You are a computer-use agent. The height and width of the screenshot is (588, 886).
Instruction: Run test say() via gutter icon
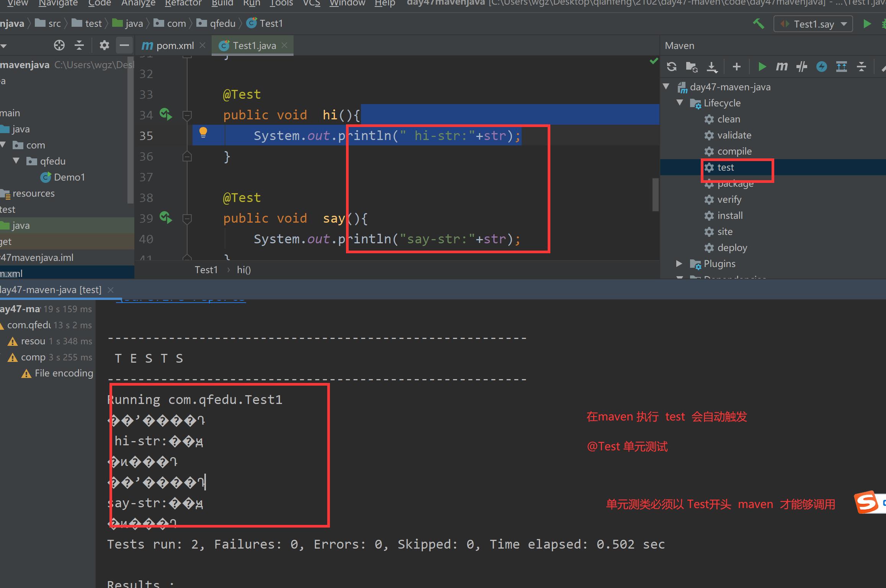point(166,218)
